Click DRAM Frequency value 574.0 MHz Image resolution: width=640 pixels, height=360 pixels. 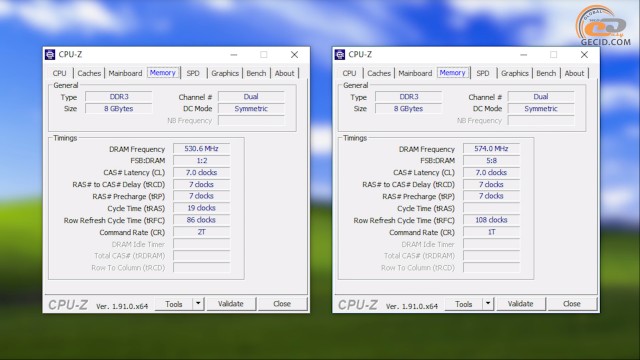tap(491, 149)
